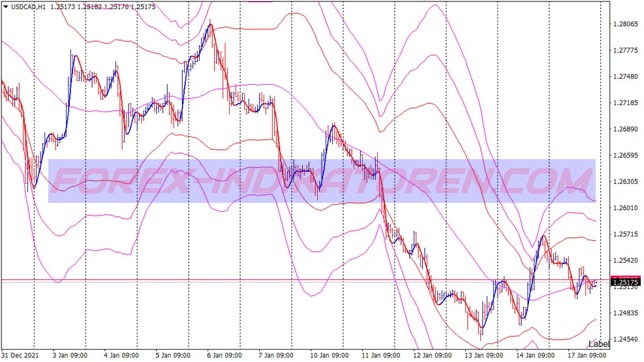
Task: Click the '10 Jan 09:00' time axis label
Action: pos(329,355)
